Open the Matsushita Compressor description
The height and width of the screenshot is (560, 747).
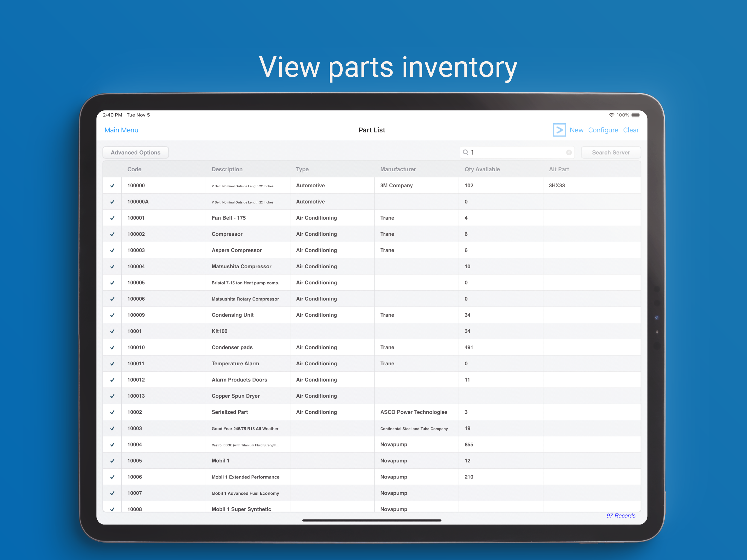click(x=241, y=267)
